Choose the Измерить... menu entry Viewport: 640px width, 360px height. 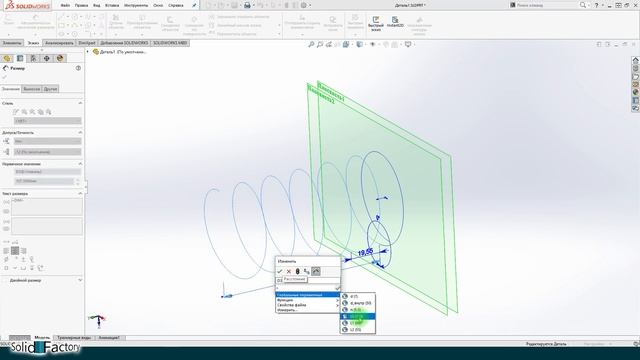click(x=308, y=310)
